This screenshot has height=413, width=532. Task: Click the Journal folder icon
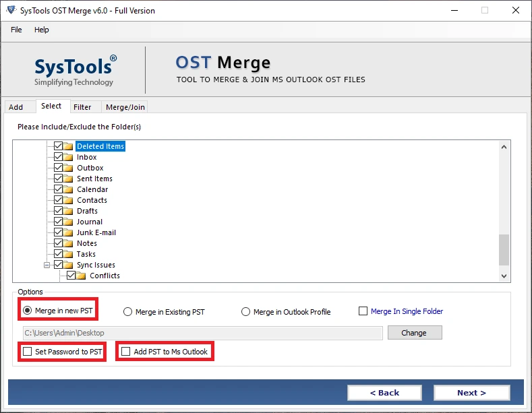68,222
